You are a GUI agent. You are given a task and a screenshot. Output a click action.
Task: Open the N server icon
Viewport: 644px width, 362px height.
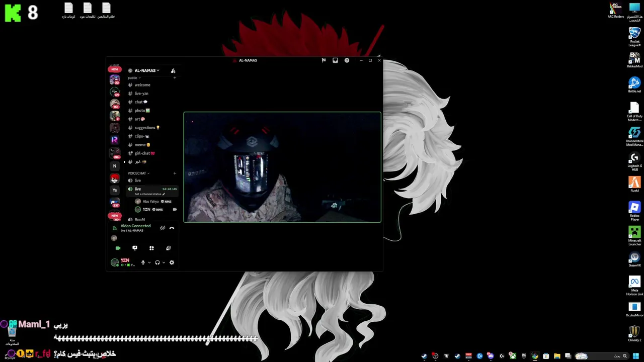115,166
